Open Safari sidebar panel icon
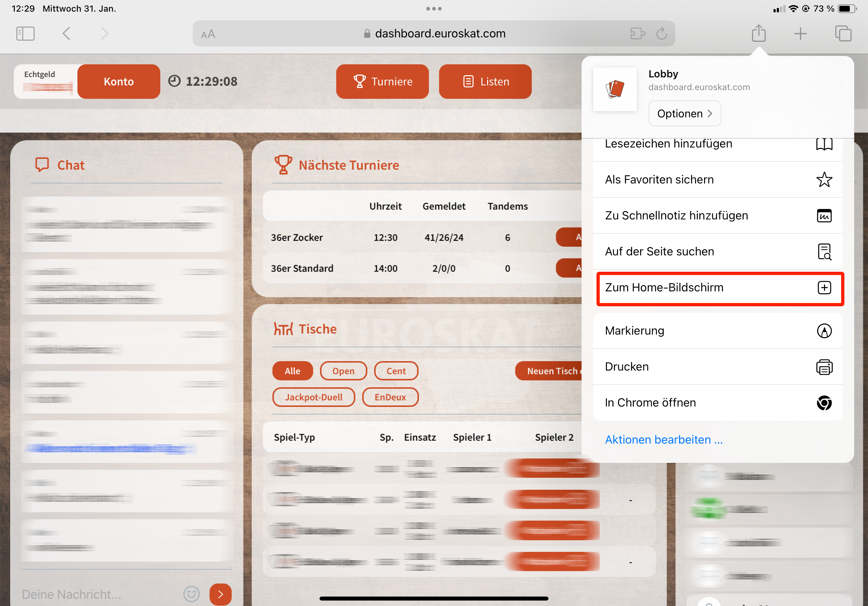 [x=25, y=34]
